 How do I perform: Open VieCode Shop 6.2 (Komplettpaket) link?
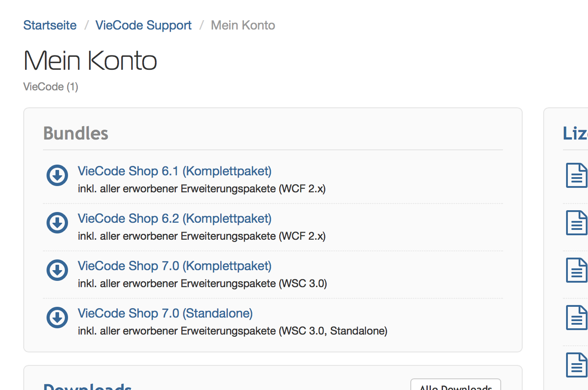pos(175,219)
